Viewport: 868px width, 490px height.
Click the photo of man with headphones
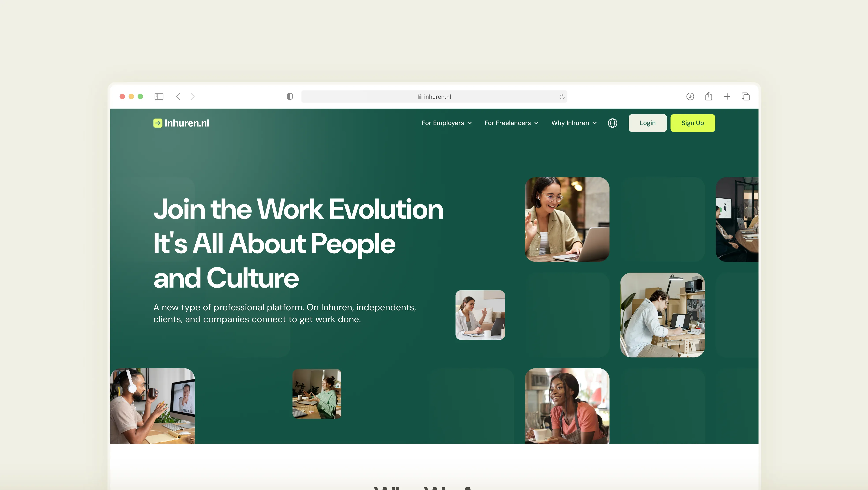152,406
